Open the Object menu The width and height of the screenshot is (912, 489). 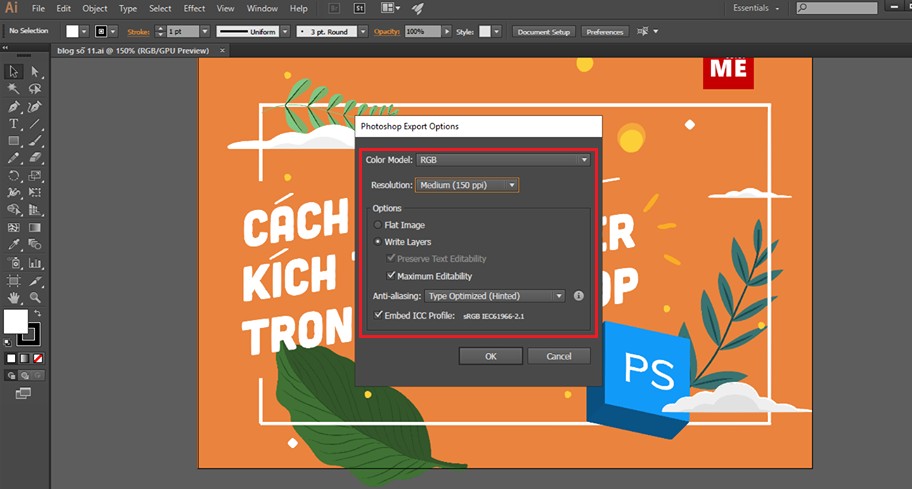point(95,8)
